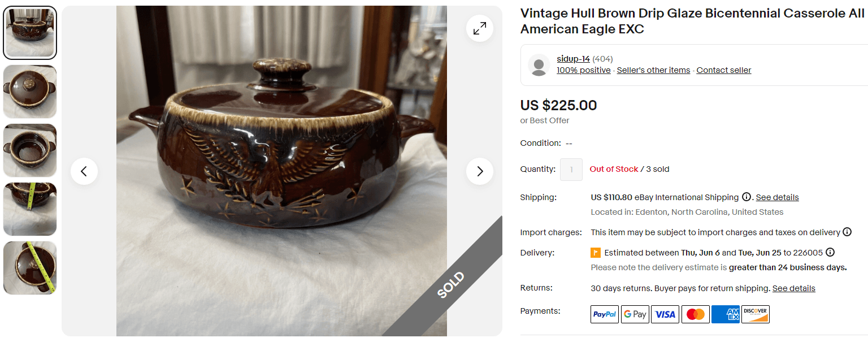Click the Mastercard payment icon
The height and width of the screenshot is (342, 868).
coord(695,314)
